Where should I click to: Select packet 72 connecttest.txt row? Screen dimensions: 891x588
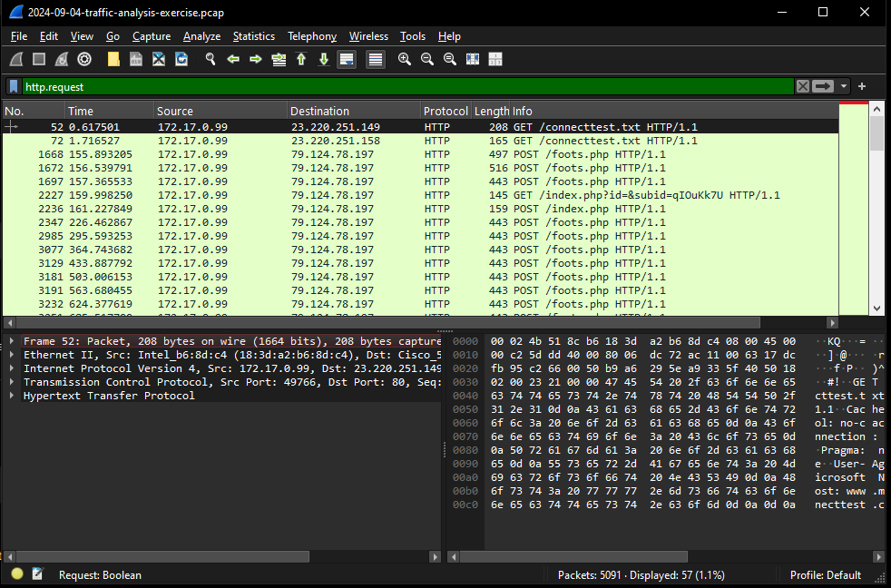tap(420, 141)
